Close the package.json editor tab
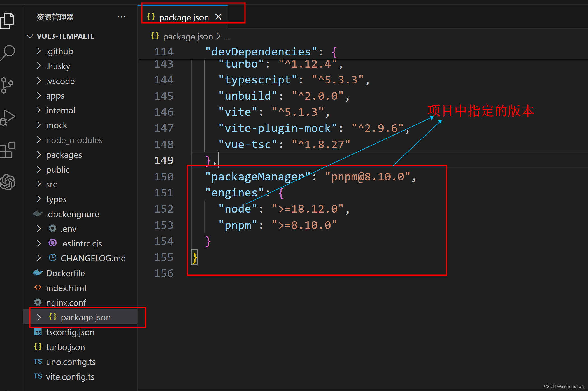This screenshot has width=588, height=391. click(x=218, y=17)
